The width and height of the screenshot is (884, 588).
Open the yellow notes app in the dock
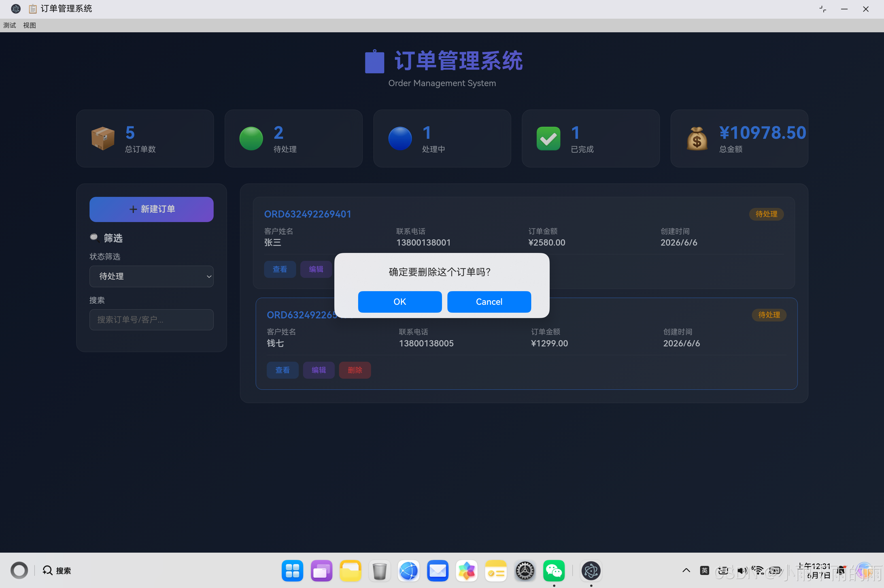click(496, 571)
